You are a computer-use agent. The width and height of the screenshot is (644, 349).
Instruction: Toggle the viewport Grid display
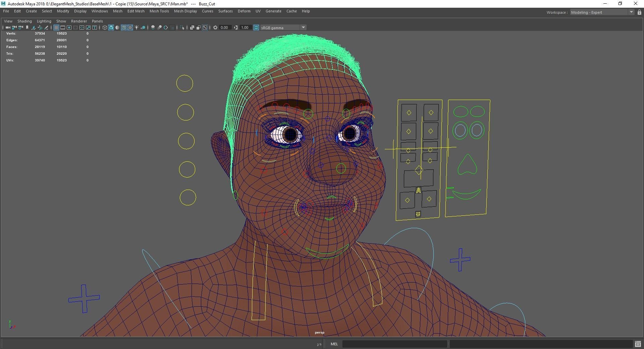56,28
